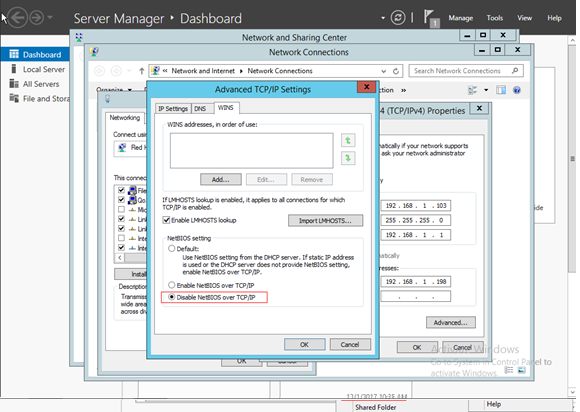Click left arrow of items list scrollbar
580x412 pixels.
coord(119,257)
